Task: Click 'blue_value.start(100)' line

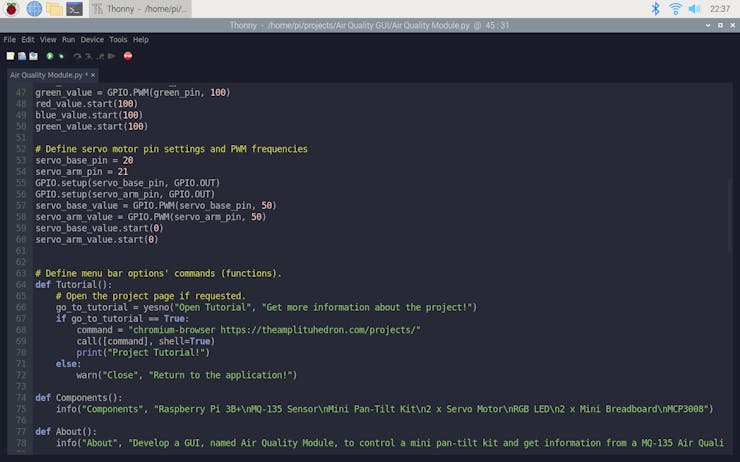Action: click(89, 115)
